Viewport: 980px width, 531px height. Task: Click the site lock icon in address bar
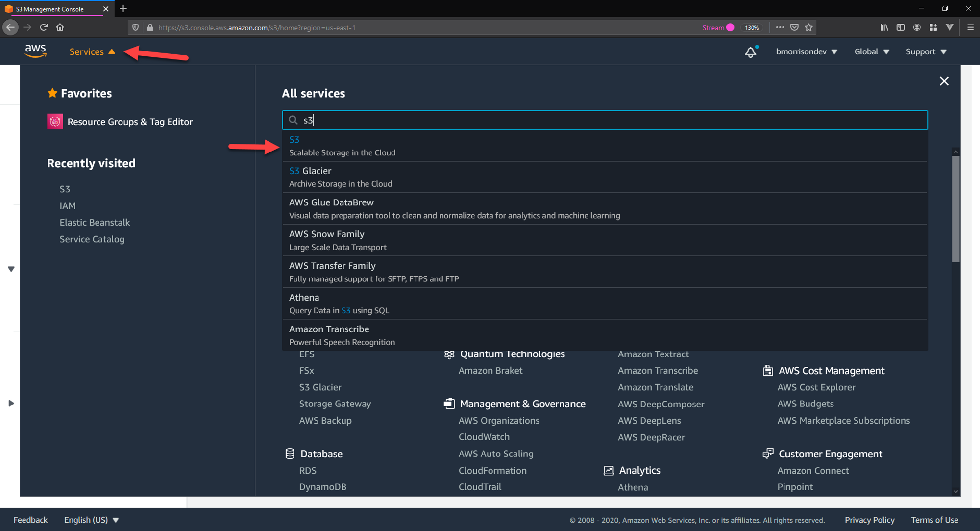tap(150, 27)
